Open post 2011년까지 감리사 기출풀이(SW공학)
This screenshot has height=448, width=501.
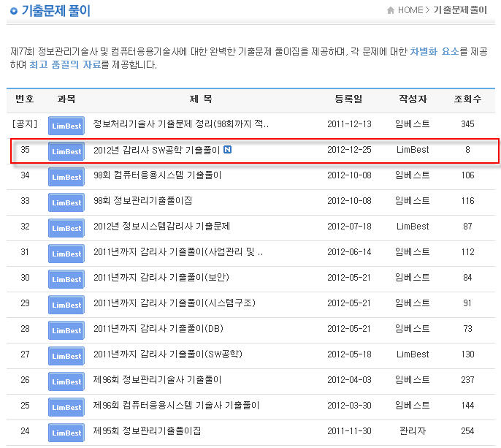[x=168, y=354]
